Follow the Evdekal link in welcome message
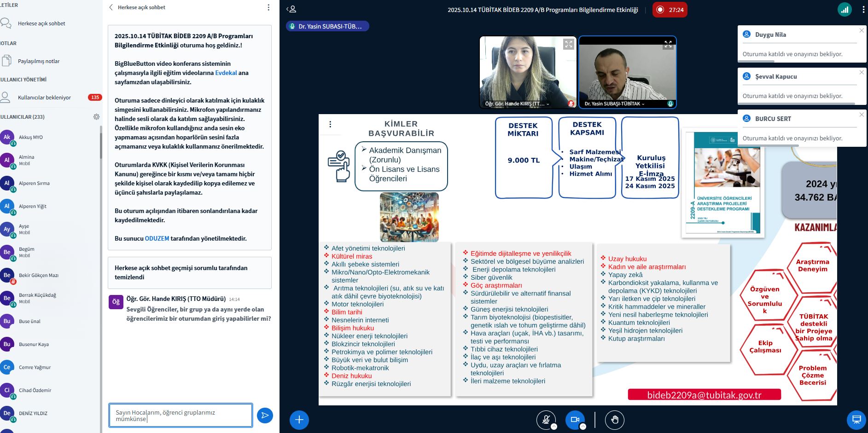Screen dimensions: 868x433 [226, 73]
